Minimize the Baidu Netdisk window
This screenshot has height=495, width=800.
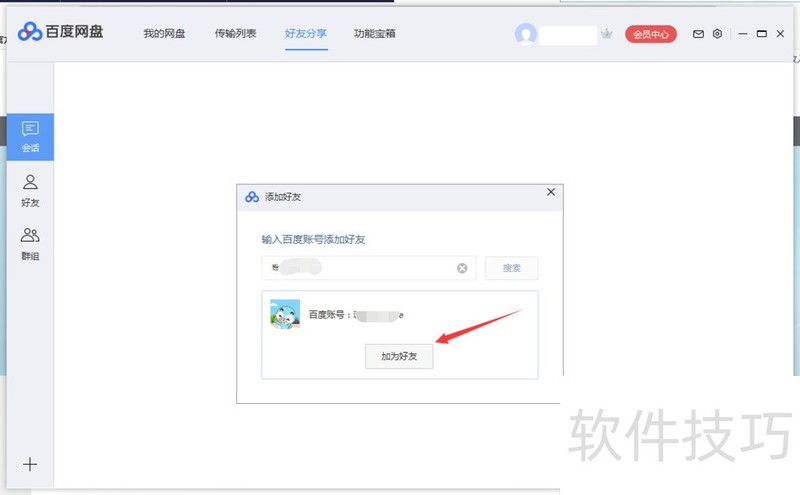(743, 34)
